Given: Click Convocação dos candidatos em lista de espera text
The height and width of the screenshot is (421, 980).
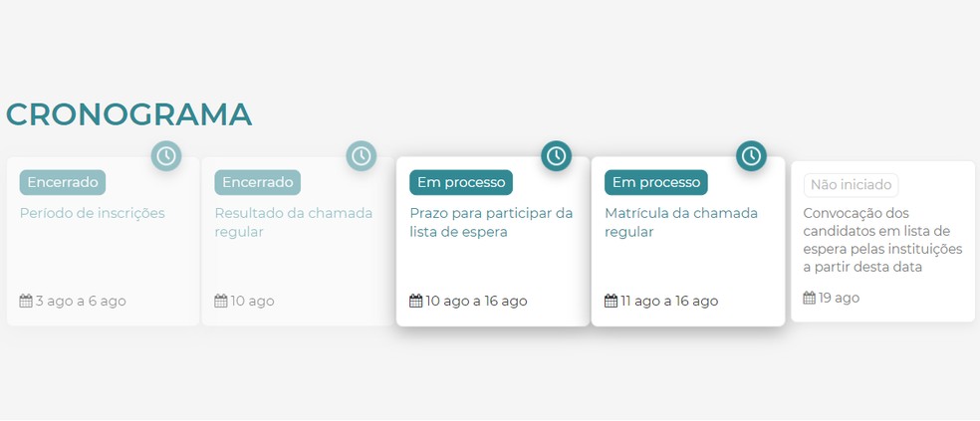Looking at the screenshot, I should (x=883, y=240).
